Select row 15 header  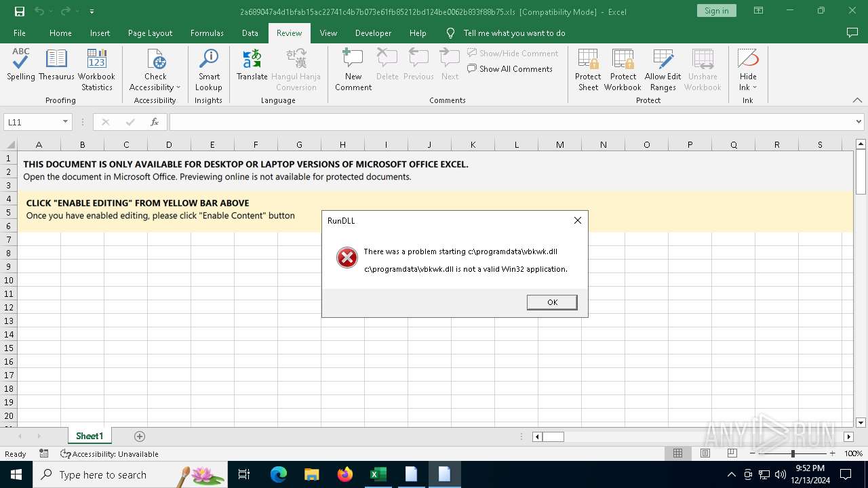point(9,348)
